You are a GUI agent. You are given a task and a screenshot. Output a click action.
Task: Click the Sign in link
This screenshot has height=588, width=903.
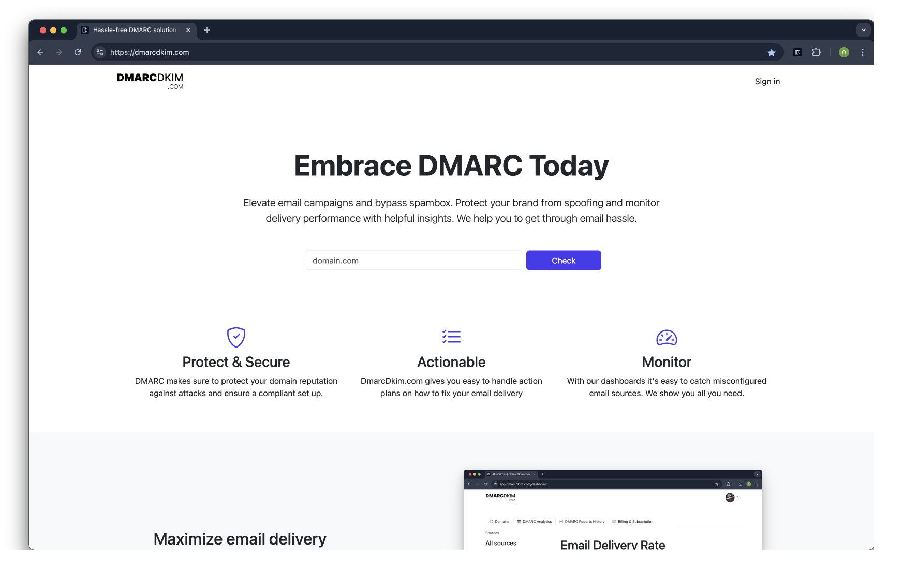[x=767, y=81]
